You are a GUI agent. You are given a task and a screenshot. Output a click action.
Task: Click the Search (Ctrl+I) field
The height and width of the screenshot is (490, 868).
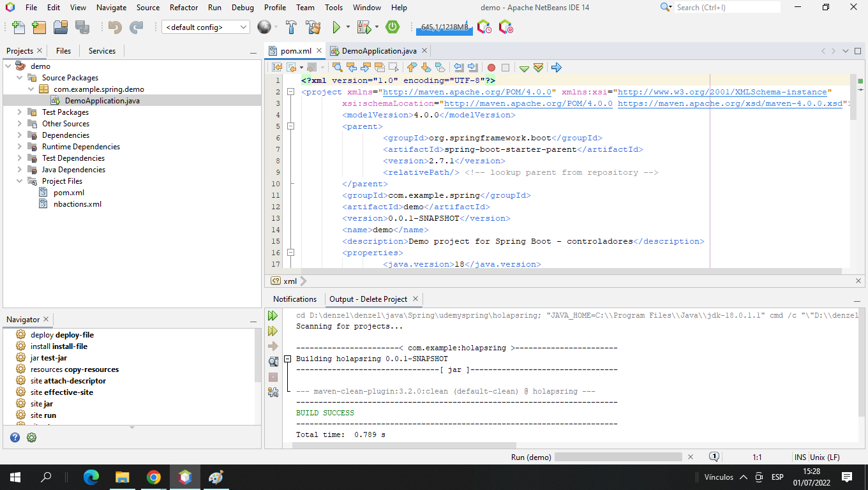coord(727,7)
